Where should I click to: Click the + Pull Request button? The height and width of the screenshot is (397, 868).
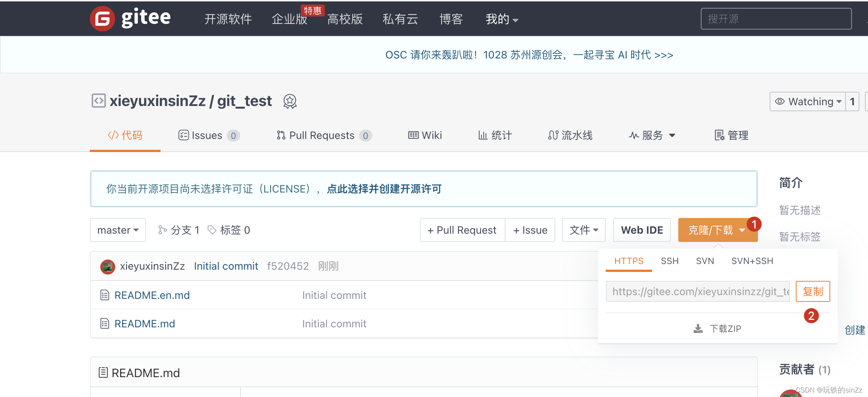462,230
